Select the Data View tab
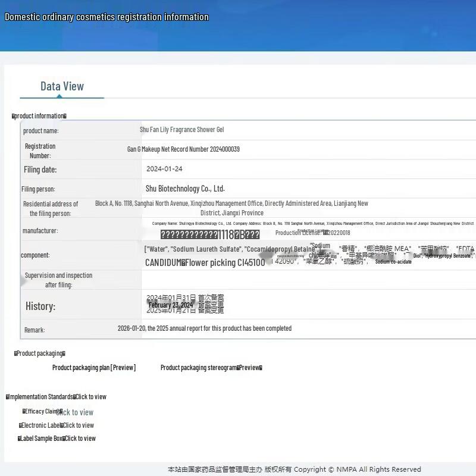 [62, 86]
